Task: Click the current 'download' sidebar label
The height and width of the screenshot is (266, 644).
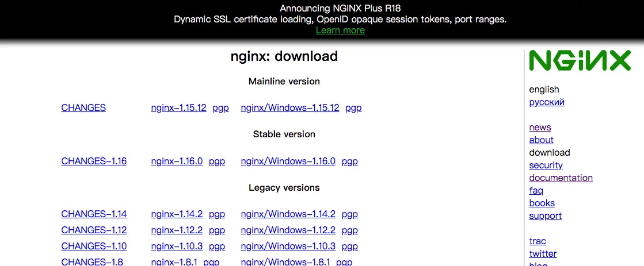Action: [550, 152]
